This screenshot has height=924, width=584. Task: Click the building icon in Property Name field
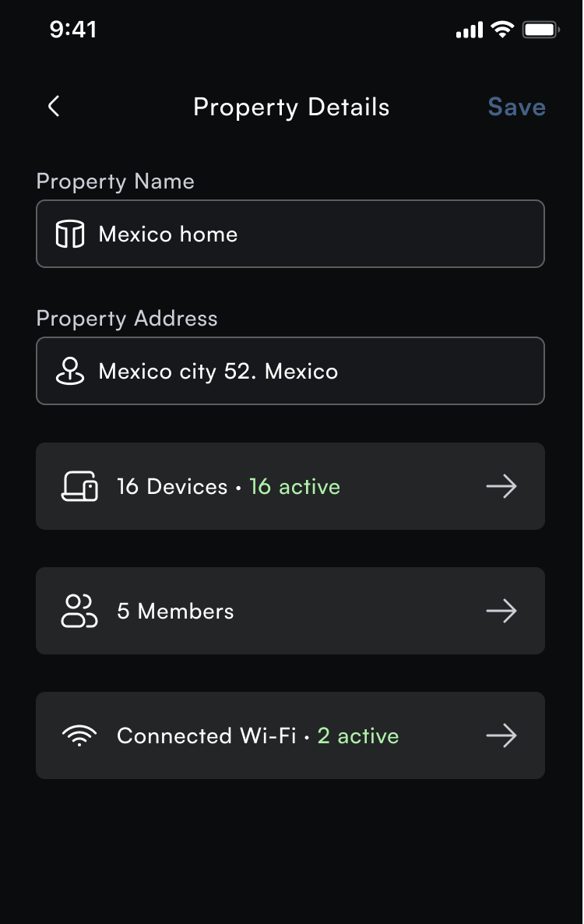coord(70,234)
